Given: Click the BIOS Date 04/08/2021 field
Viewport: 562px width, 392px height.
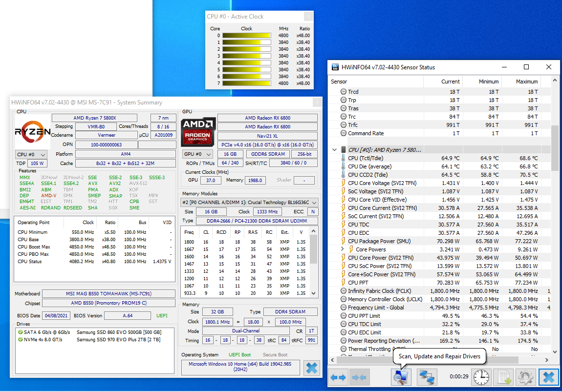Looking at the screenshot, I should 56,315.
